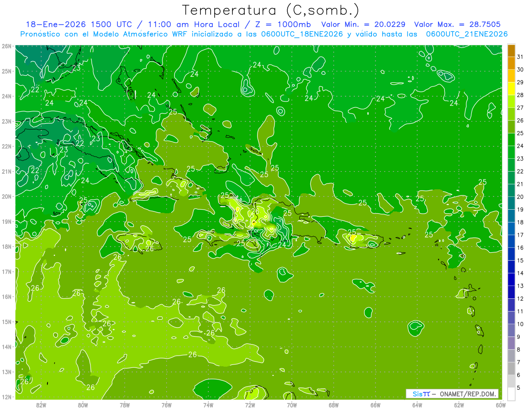Pick the orange legend swatch between 30 and 31
The height and width of the screenshot is (411, 532).
tap(511, 63)
